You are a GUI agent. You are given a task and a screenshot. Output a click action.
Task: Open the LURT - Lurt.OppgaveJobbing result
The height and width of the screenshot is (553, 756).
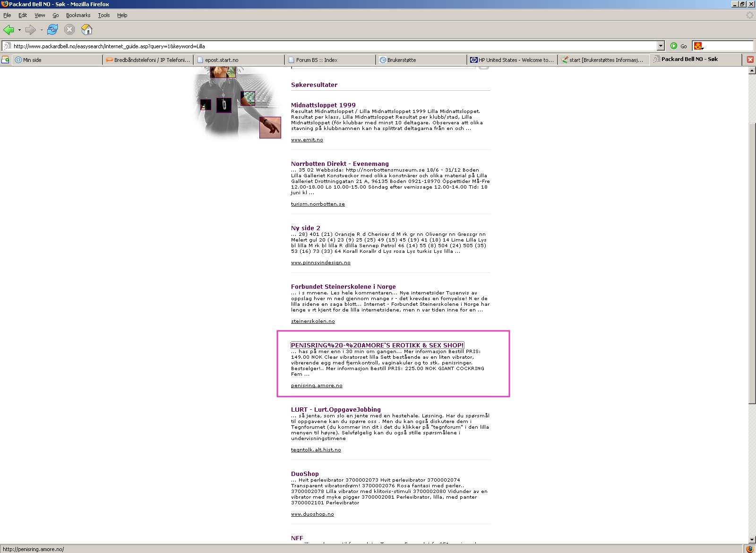tap(336, 409)
